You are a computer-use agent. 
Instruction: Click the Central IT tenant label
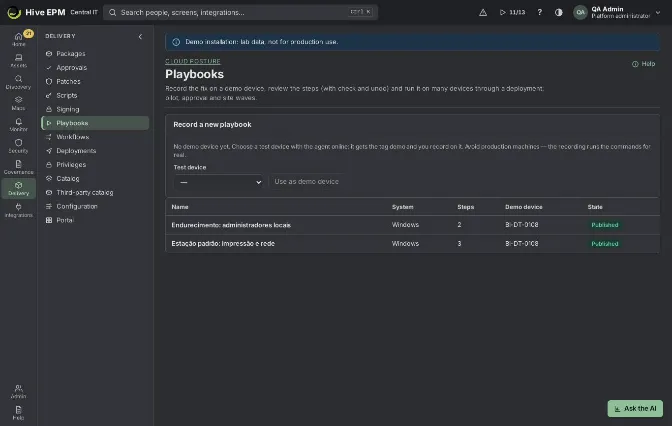click(84, 12)
